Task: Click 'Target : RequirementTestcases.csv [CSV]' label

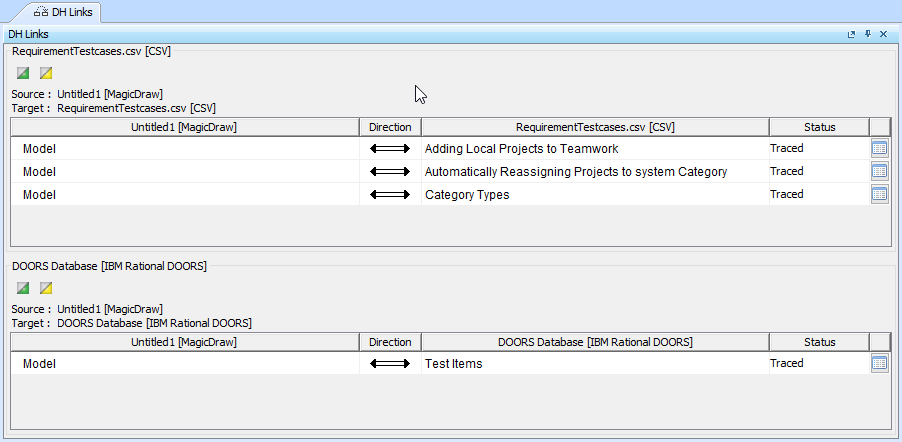Action: pos(113,108)
